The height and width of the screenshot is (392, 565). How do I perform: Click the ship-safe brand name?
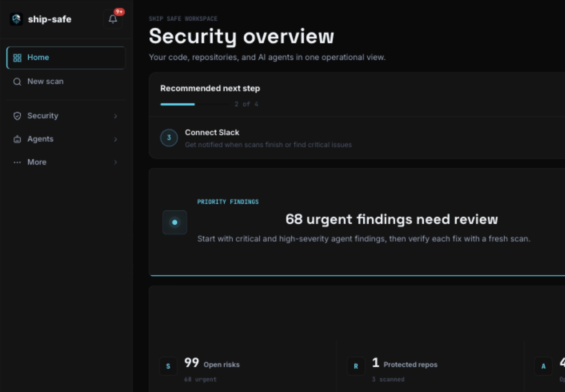[50, 19]
